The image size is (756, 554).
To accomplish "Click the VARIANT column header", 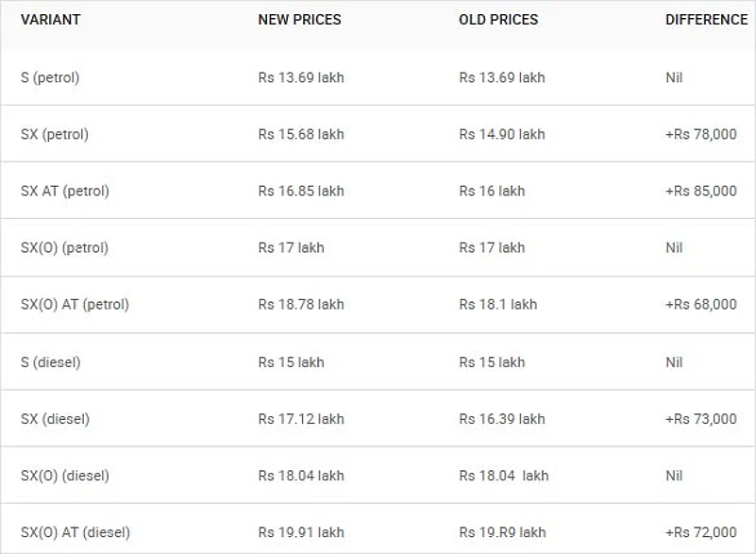I will pyautogui.click(x=50, y=20).
